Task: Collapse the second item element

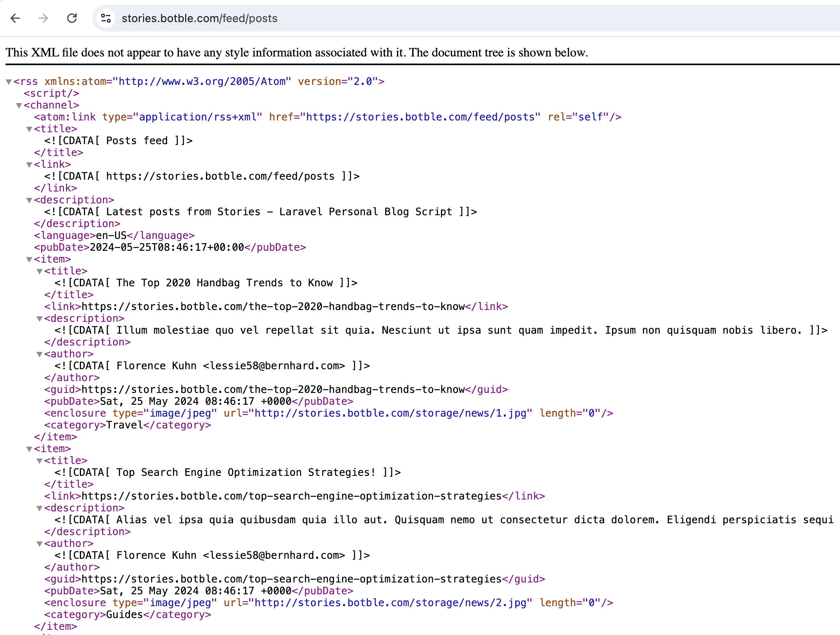Action: [29, 449]
